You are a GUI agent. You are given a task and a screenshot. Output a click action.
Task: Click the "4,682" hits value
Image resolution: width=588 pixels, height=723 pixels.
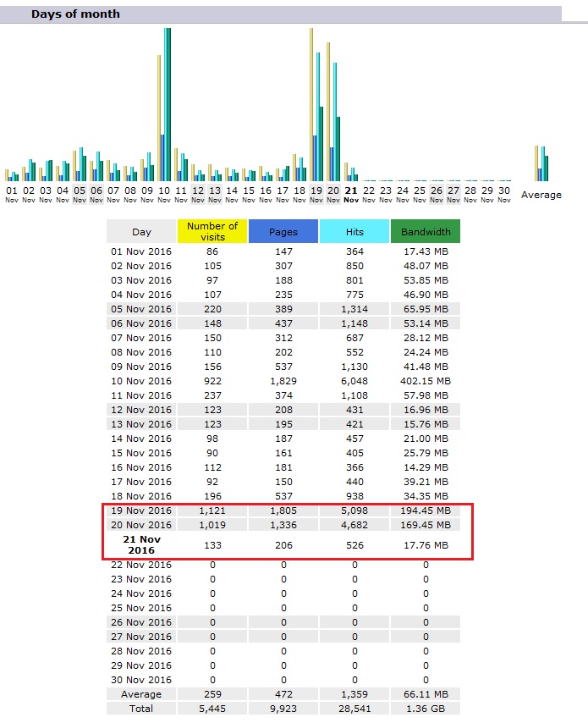[x=354, y=525]
